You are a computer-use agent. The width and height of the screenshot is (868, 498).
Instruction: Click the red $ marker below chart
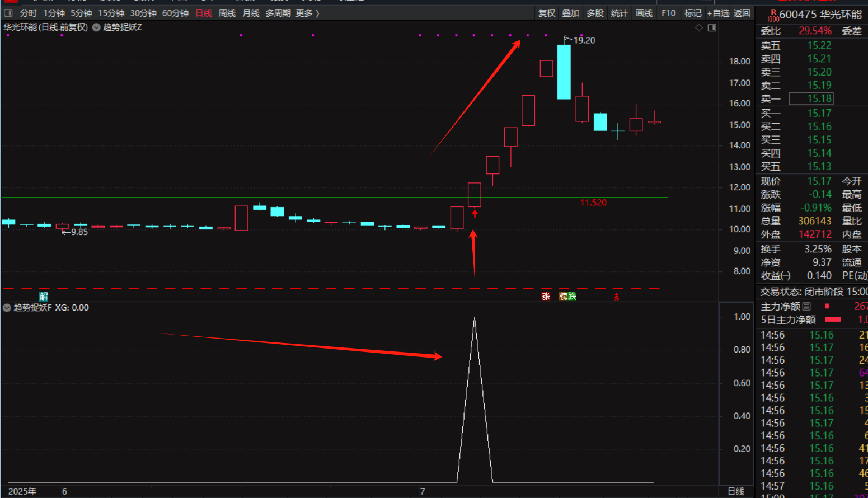click(x=616, y=297)
